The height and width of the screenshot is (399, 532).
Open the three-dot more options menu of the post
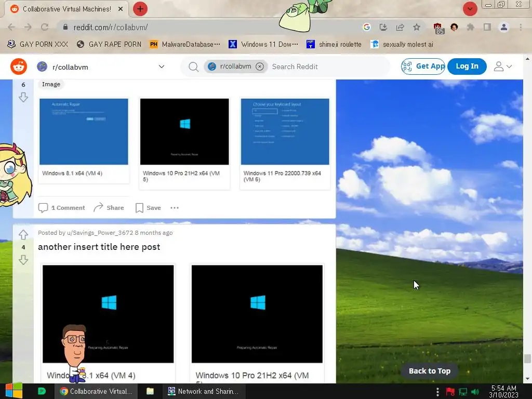click(x=175, y=208)
